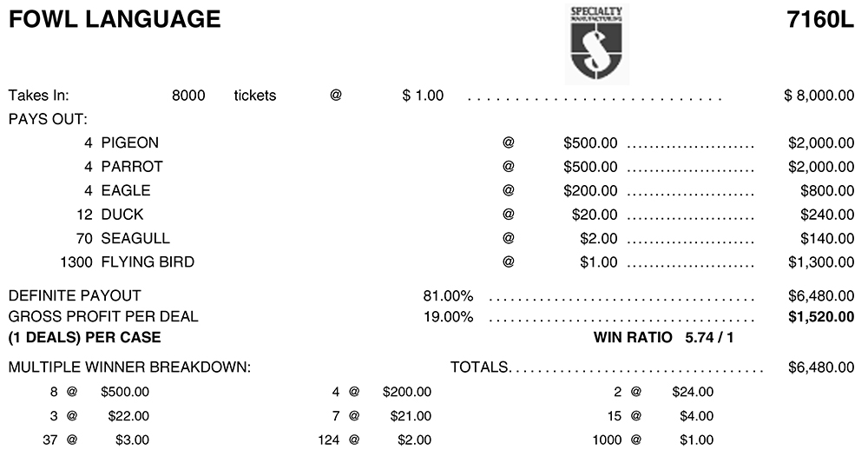Image resolution: width=868 pixels, height=450 pixels.
Task: Click the FOWL LANGUAGE title
Action: point(115,19)
